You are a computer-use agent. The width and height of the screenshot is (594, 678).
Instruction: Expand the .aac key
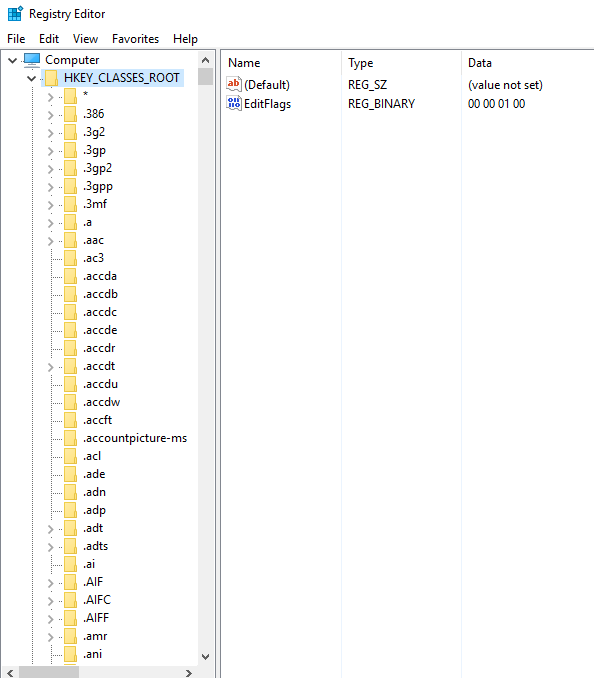click(x=51, y=241)
